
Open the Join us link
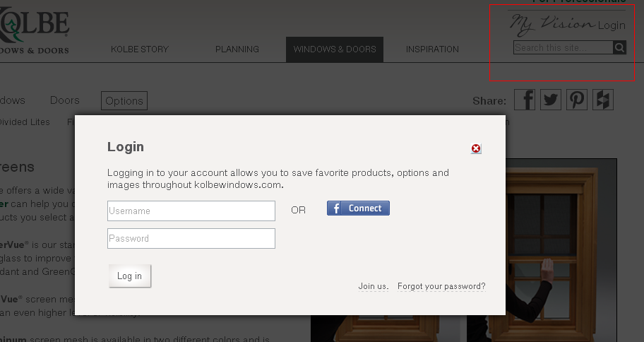(374, 286)
